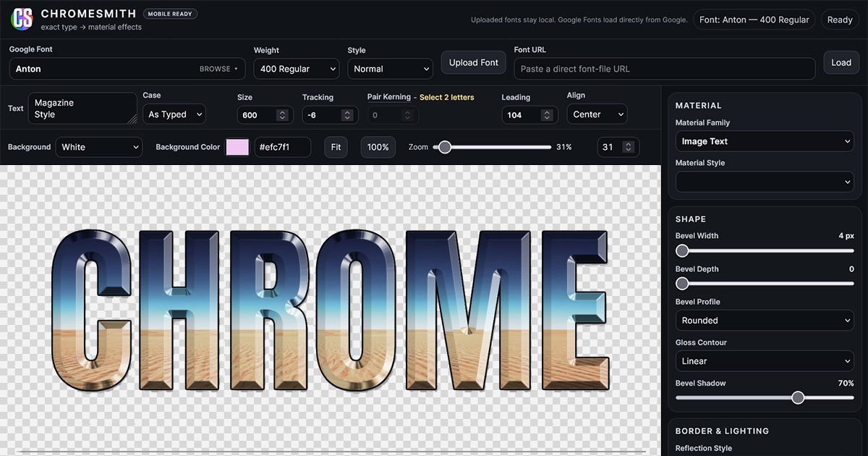Expand the Style Normal dropdown
The height and width of the screenshot is (456, 868).
click(390, 69)
